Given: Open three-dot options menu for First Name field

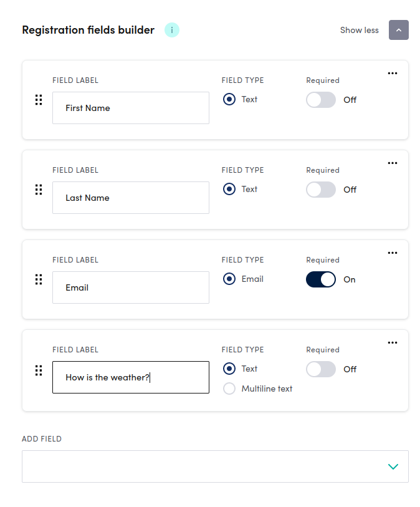Looking at the screenshot, I should [392, 73].
